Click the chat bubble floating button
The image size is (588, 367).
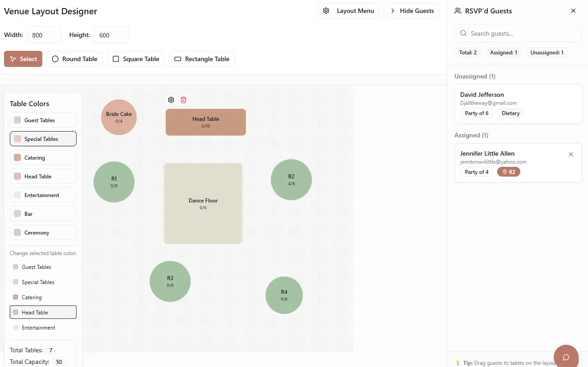tap(566, 357)
